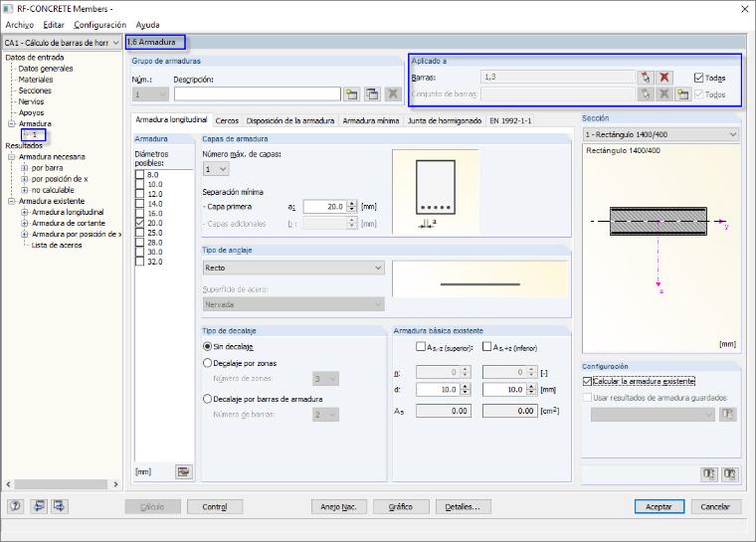The image size is (756, 542).
Task: Increase the Capa primera spacing stepper
Action: tap(352, 204)
